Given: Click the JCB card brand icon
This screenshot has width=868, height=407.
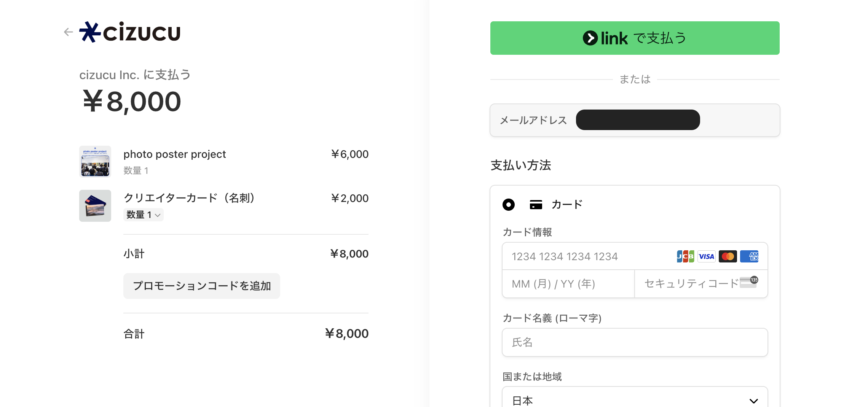Looking at the screenshot, I should point(685,256).
